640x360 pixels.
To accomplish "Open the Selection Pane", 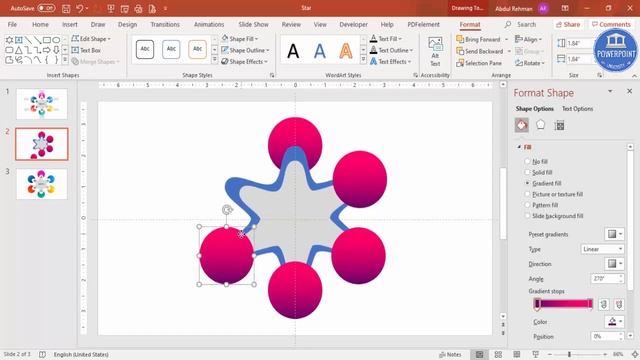I will (479, 63).
